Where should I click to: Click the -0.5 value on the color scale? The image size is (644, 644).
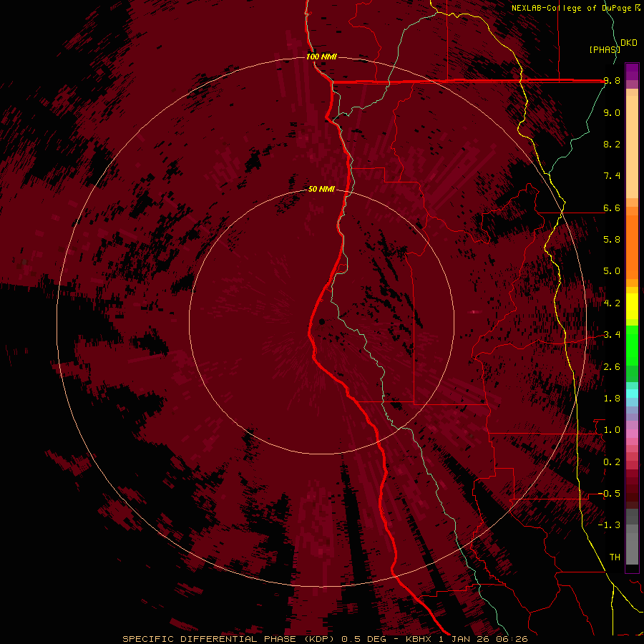pos(610,494)
